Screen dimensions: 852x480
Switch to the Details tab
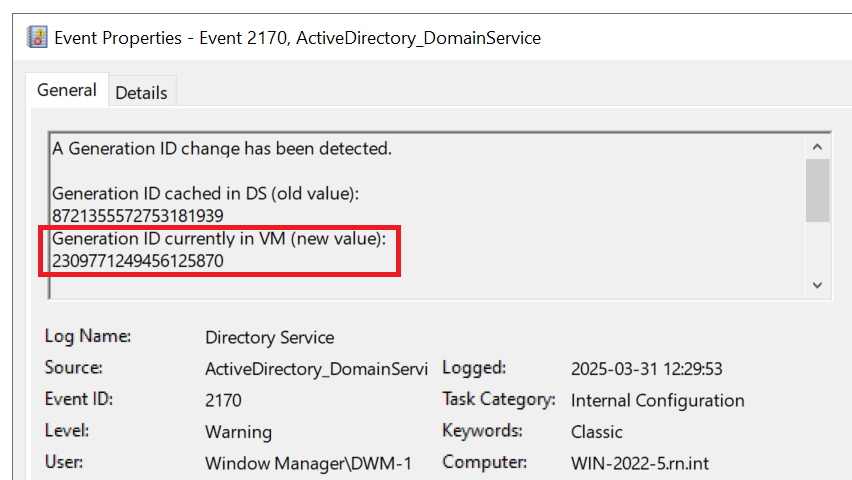pos(141,92)
